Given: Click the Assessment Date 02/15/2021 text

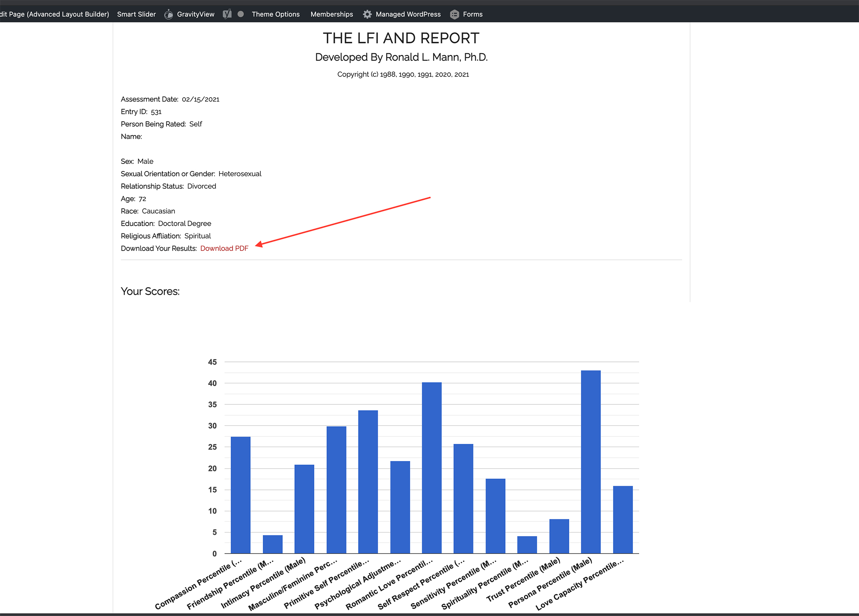Looking at the screenshot, I should [x=170, y=99].
